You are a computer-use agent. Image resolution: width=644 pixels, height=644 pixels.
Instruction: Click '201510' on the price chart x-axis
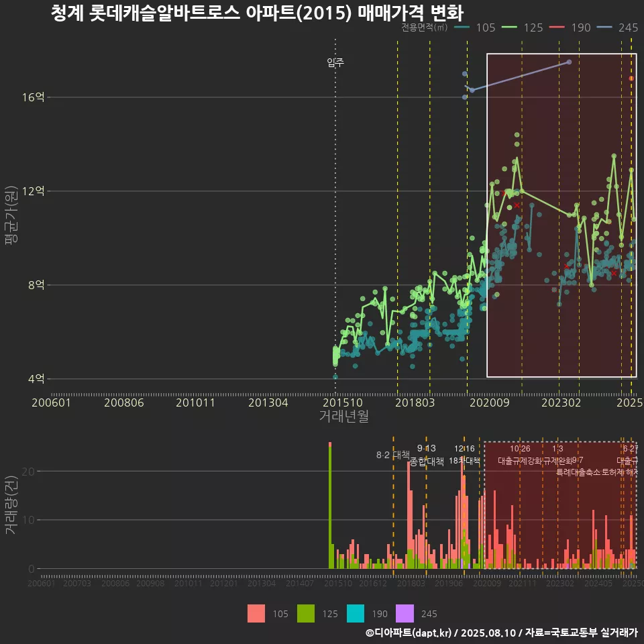click(x=343, y=402)
